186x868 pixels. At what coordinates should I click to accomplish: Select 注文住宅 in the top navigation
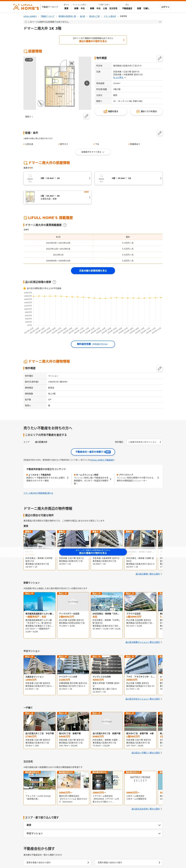point(113,8)
